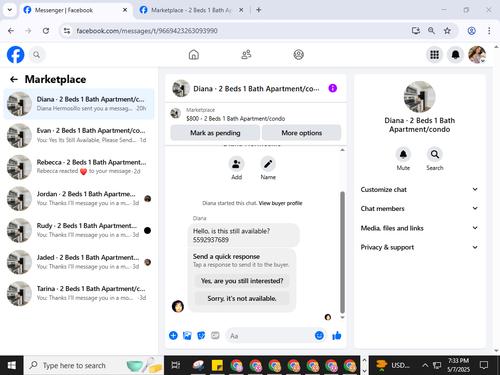Viewport: 500px width, 375px height.
Task: Open conversation information purple icon
Action: pos(332,88)
